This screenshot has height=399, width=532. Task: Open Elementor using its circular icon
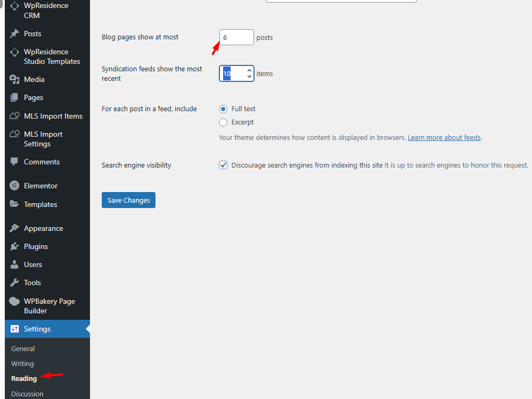[x=14, y=186]
